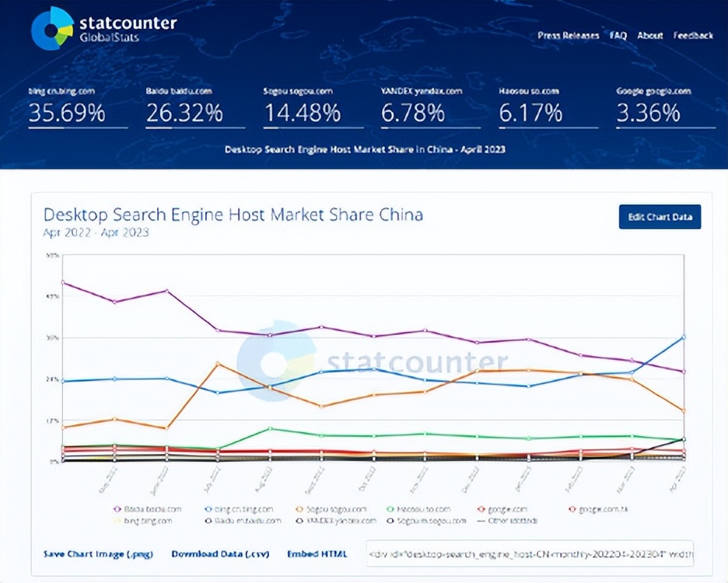728x583 pixels.
Task: Click the Apr 2022 - Apr 2023 subtitle
Action: 96,232
